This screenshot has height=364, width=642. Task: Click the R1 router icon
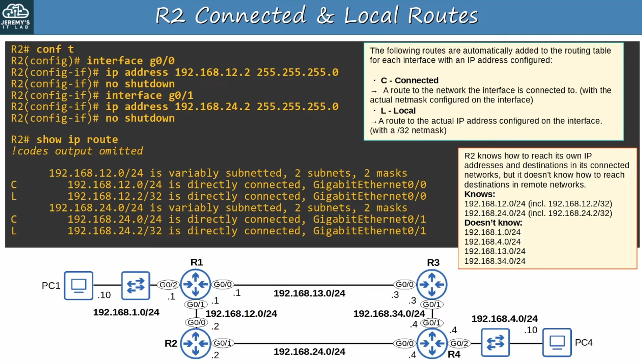[195, 284]
